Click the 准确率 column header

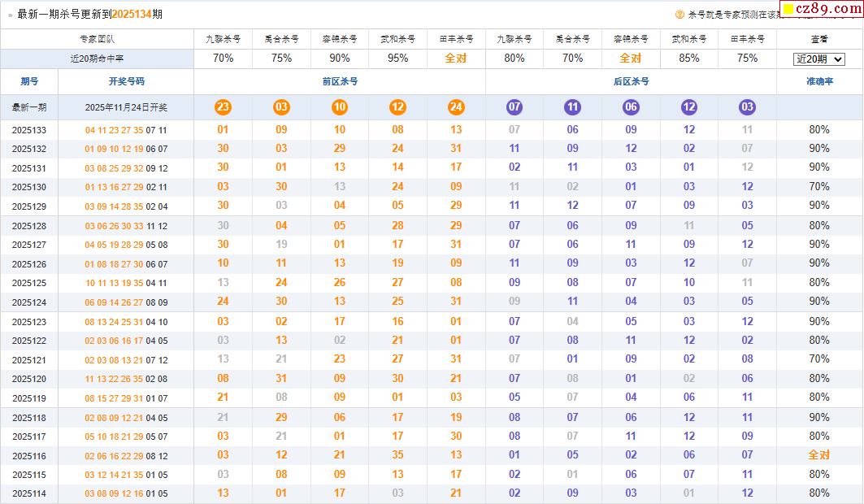[x=818, y=81]
